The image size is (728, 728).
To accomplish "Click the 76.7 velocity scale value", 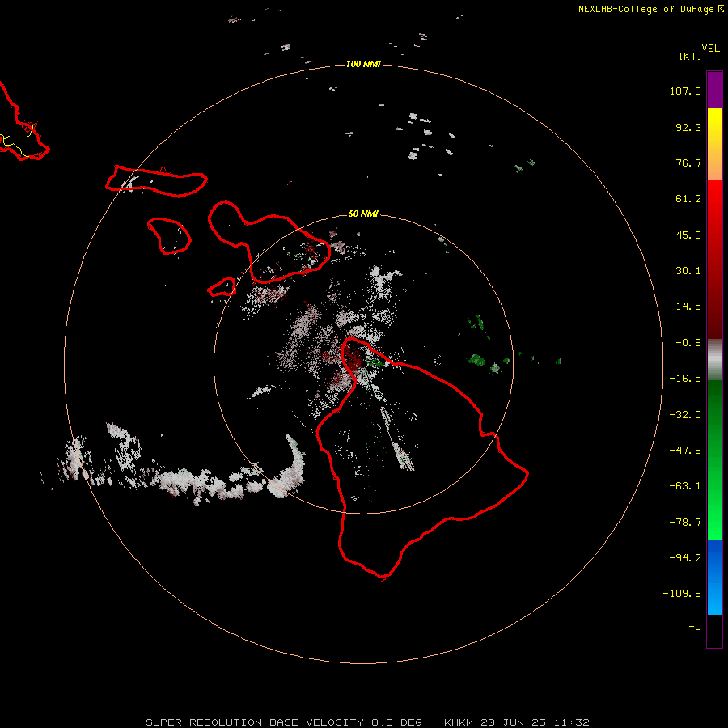I will tap(688, 163).
